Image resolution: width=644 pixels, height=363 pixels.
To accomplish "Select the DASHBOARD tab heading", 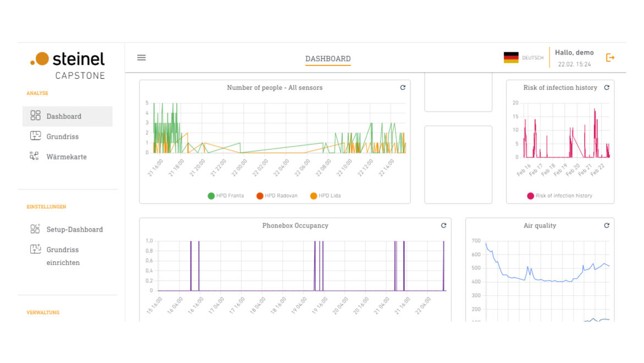I will click(x=328, y=59).
